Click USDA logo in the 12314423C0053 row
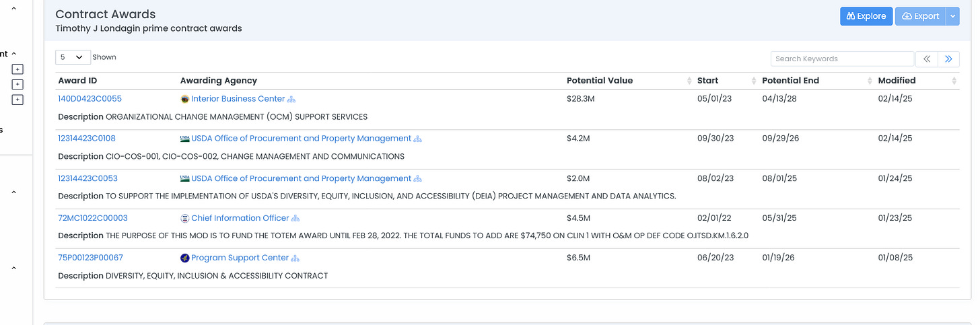 pos(185,178)
